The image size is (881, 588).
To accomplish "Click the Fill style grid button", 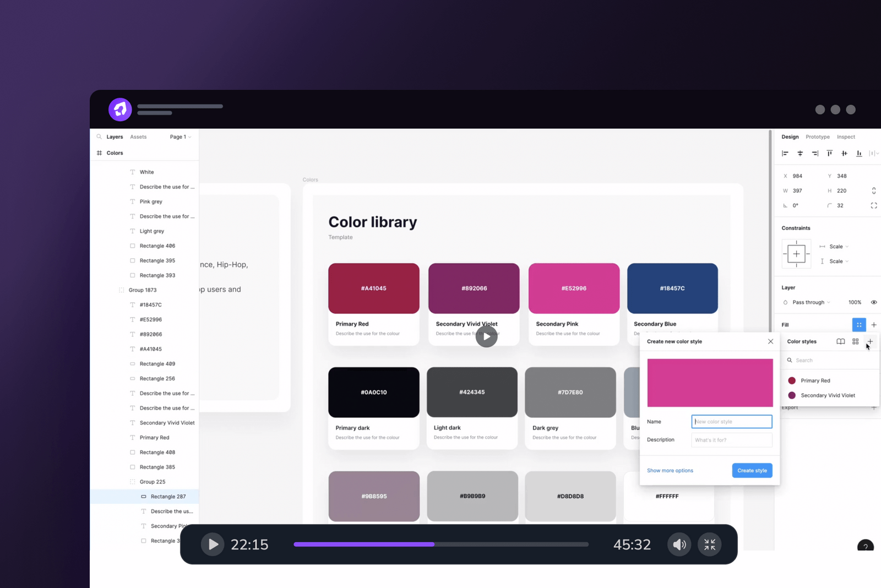I will pos(859,325).
